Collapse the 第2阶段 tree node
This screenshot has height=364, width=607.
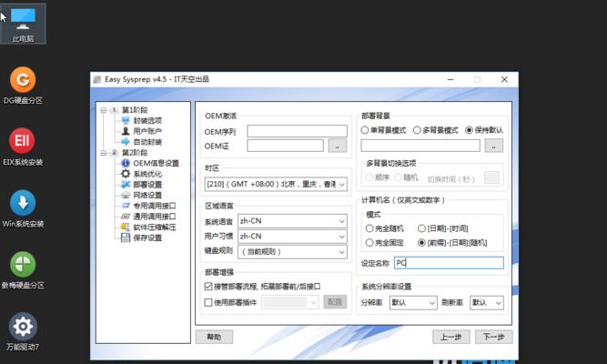[104, 153]
